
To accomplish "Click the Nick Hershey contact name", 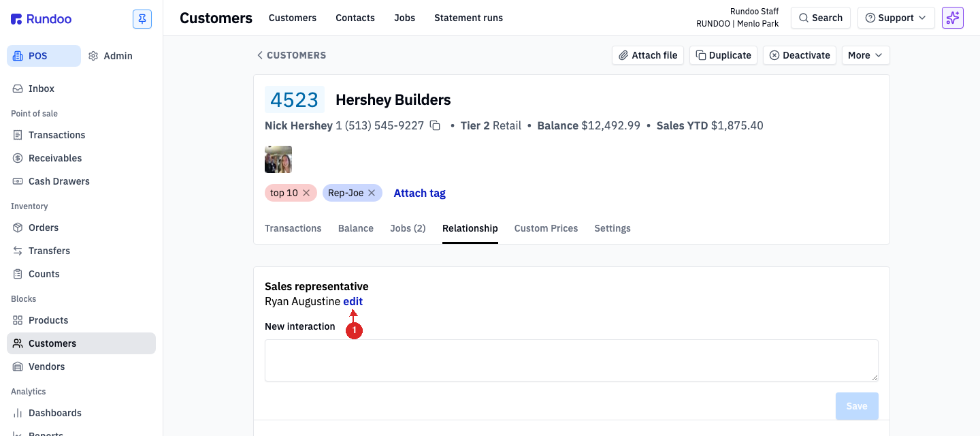I will (x=299, y=125).
